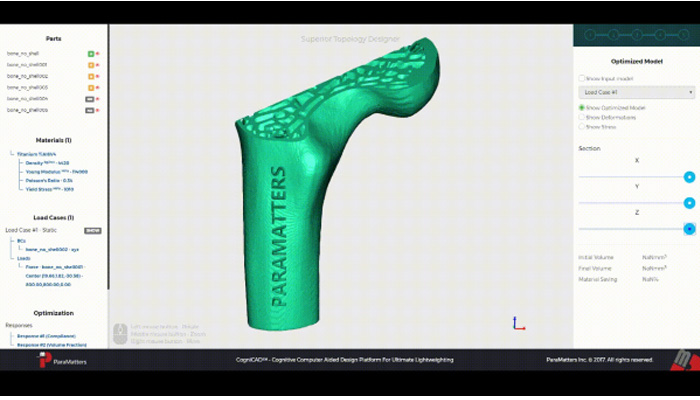Click the red icon in bone_no_shell005 row

(x=98, y=110)
